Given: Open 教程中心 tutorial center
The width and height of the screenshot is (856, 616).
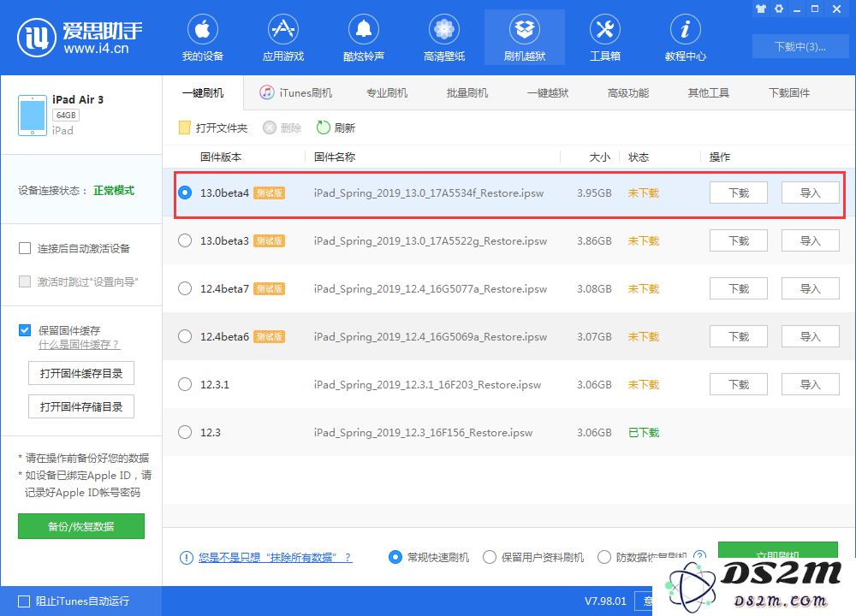Looking at the screenshot, I should pyautogui.click(x=685, y=38).
